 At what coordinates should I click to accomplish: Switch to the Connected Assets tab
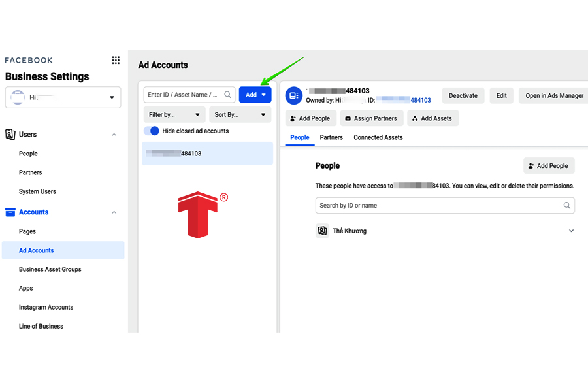pos(378,137)
